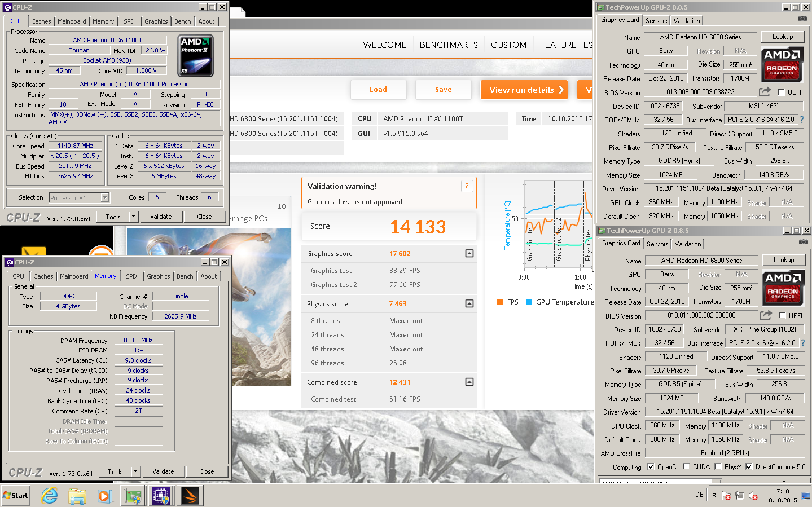
Task: Toggle UEFI checkbox in MSI GPU-Z window
Action: (781, 92)
